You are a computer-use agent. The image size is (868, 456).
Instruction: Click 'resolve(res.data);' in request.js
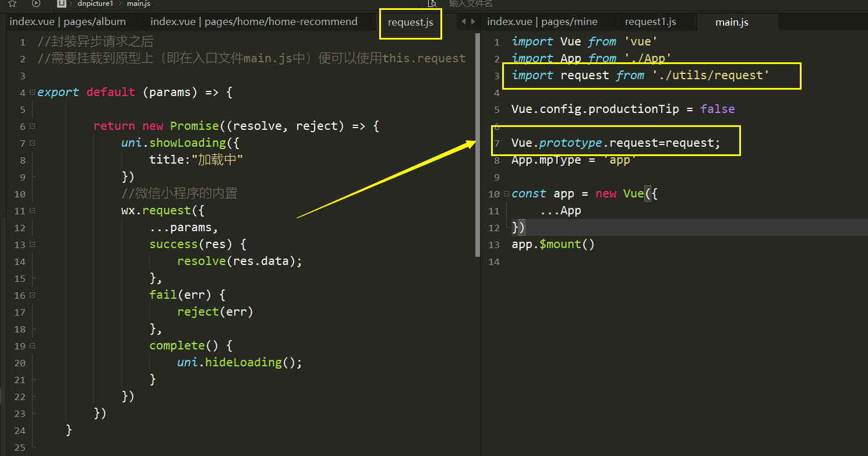click(240, 261)
